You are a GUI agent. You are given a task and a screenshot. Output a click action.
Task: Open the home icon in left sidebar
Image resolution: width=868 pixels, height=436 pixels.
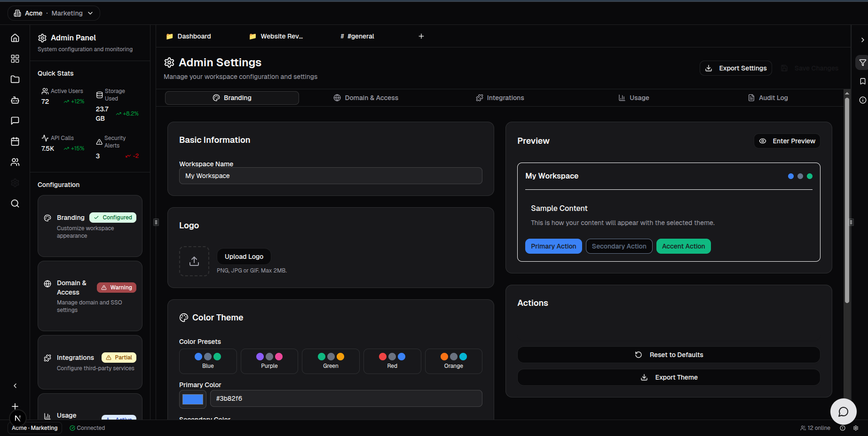tap(15, 38)
